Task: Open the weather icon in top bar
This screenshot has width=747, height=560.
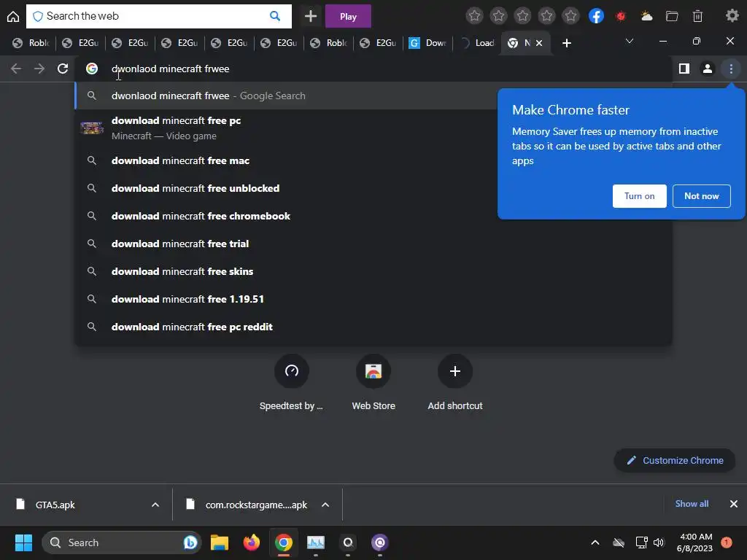Action: point(646,16)
